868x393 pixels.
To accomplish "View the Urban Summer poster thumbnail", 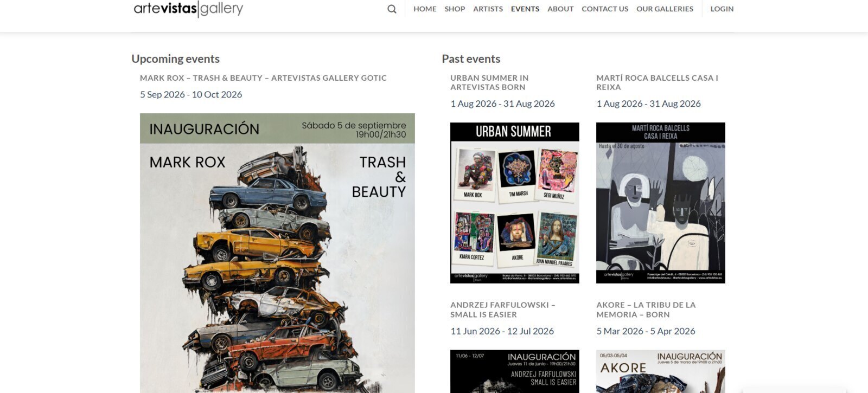I will 515,203.
